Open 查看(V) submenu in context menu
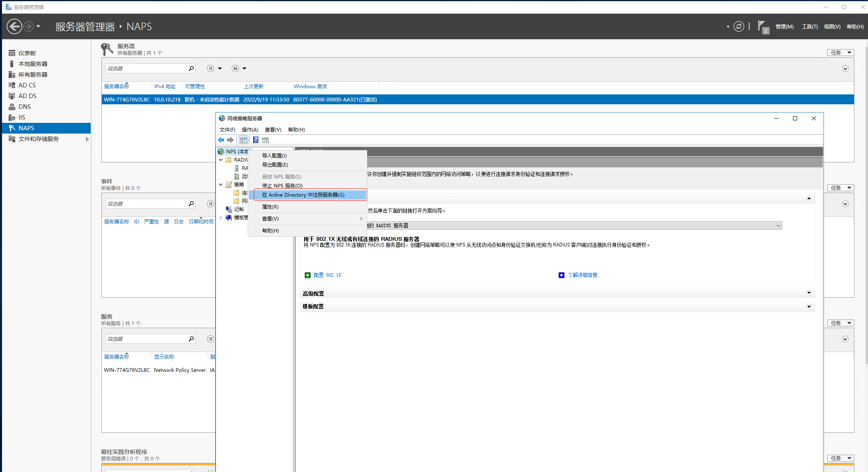Viewport: 868px width, 472px height. click(307, 219)
